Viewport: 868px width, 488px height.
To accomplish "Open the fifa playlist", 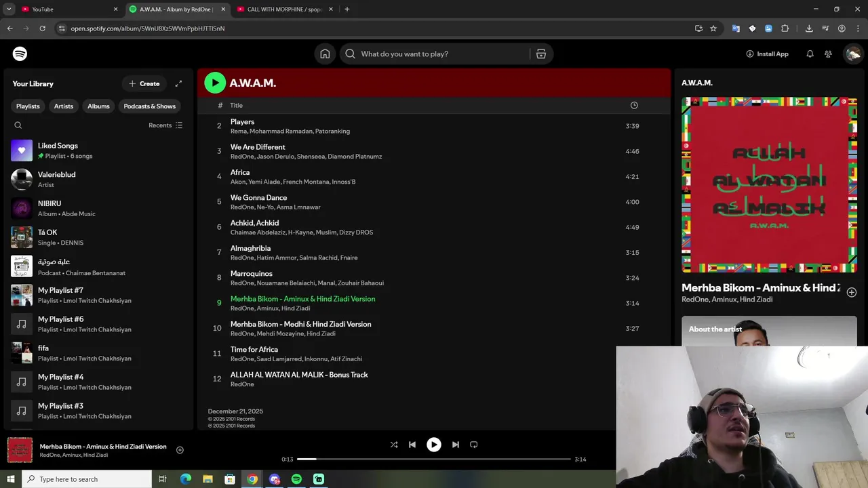I will click(x=98, y=352).
